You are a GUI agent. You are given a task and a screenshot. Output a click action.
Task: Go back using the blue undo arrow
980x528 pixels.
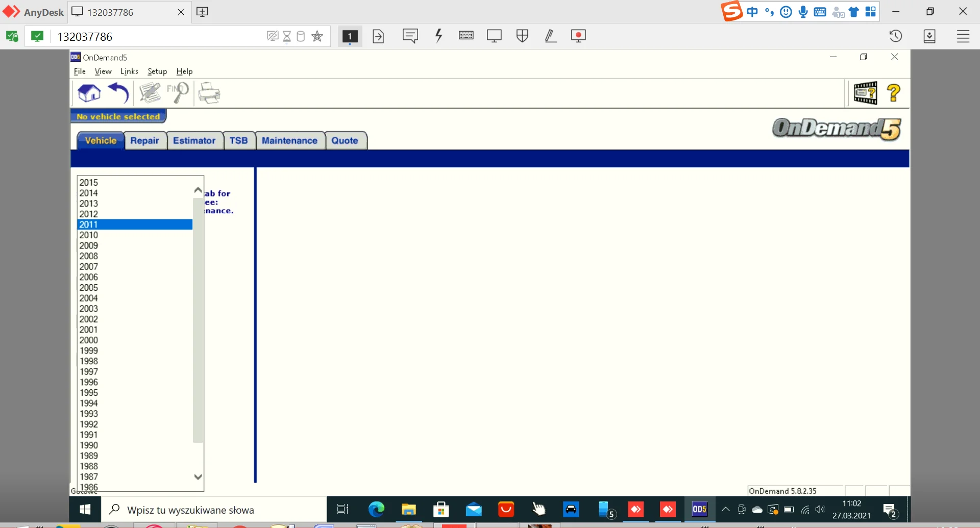(x=118, y=93)
